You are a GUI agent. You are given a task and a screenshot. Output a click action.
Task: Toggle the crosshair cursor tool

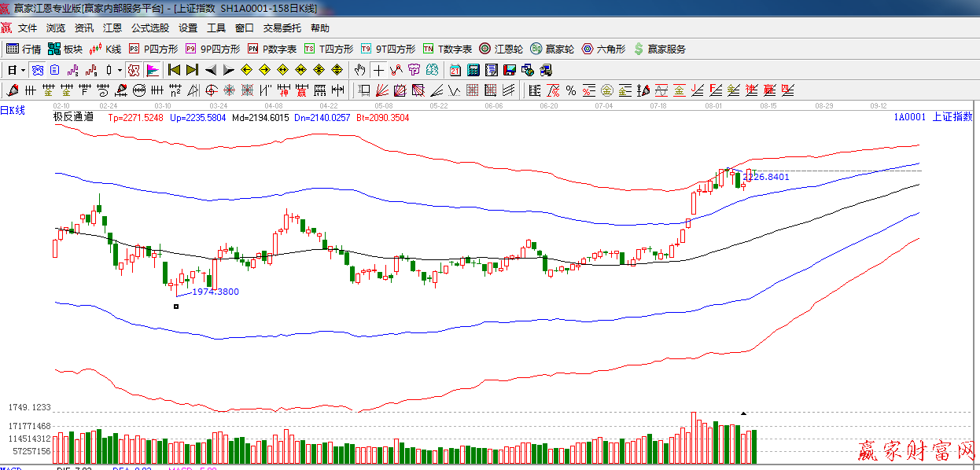tap(379, 70)
